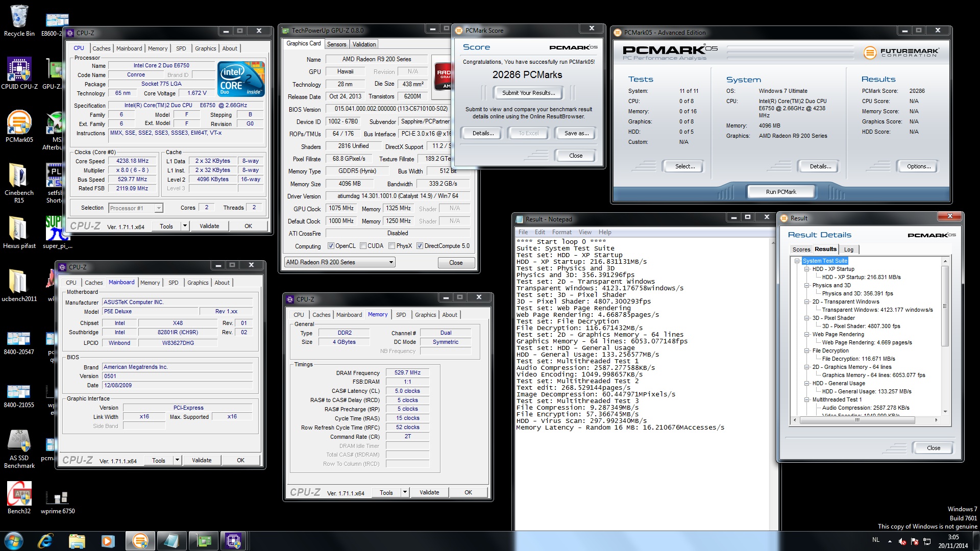Click Validate in CPU-Z Memory window
Screen dimensions: 980x551
coord(429,492)
